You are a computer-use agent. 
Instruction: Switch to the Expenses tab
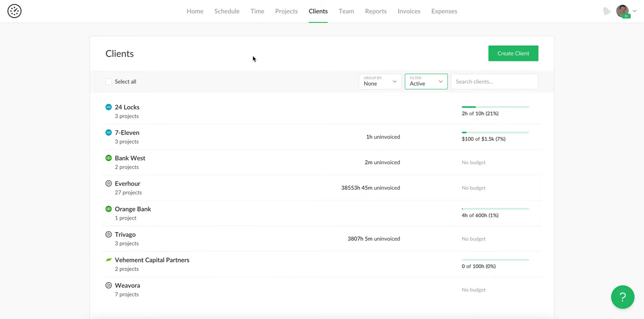coord(444,11)
